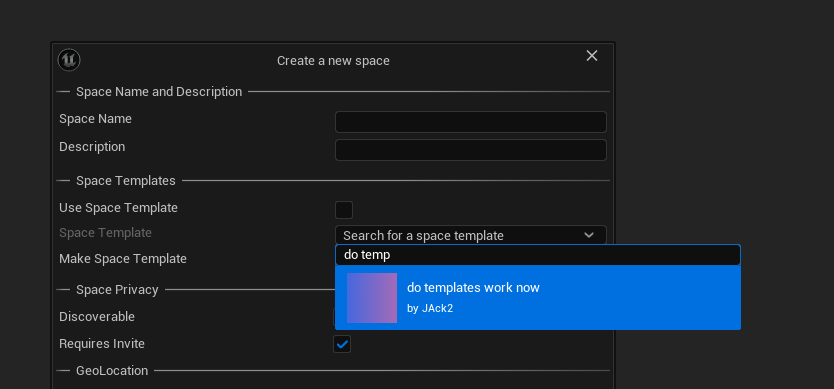Viewport: 834px width, 389px height.
Task: Select the gradient thumbnail of the template result
Action: [x=372, y=298]
